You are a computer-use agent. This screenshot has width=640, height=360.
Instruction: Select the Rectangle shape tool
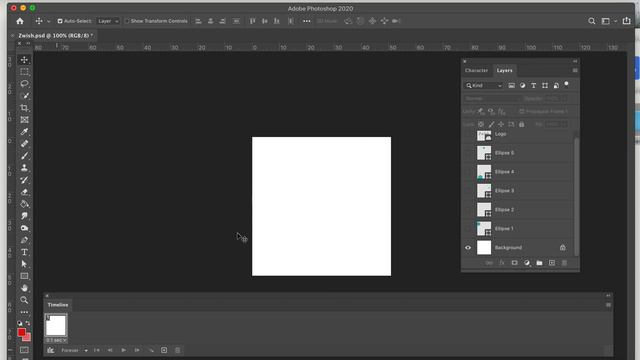point(24,276)
